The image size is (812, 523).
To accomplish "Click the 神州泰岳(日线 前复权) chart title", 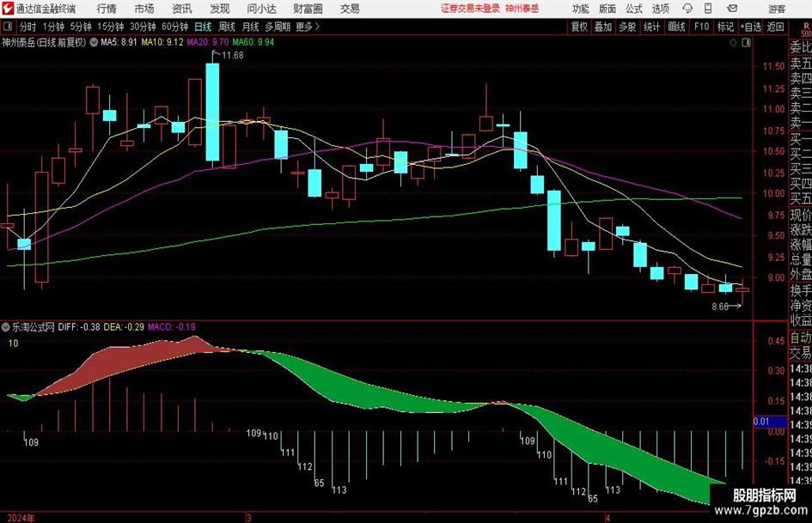I will click(x=44, y=42).
